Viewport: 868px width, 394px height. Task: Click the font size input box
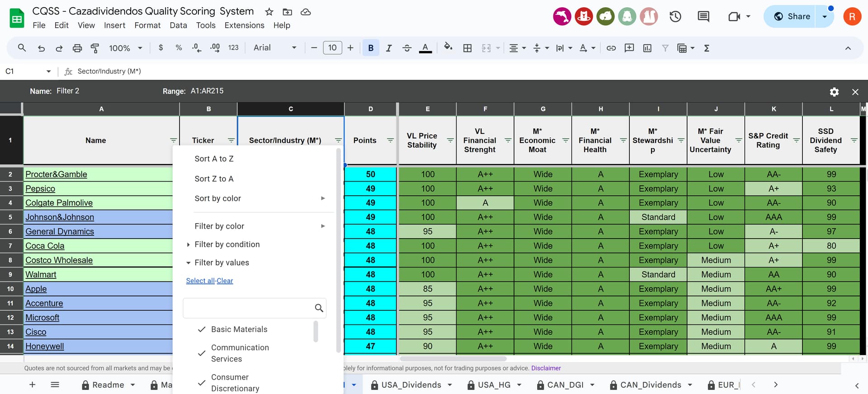332,48
